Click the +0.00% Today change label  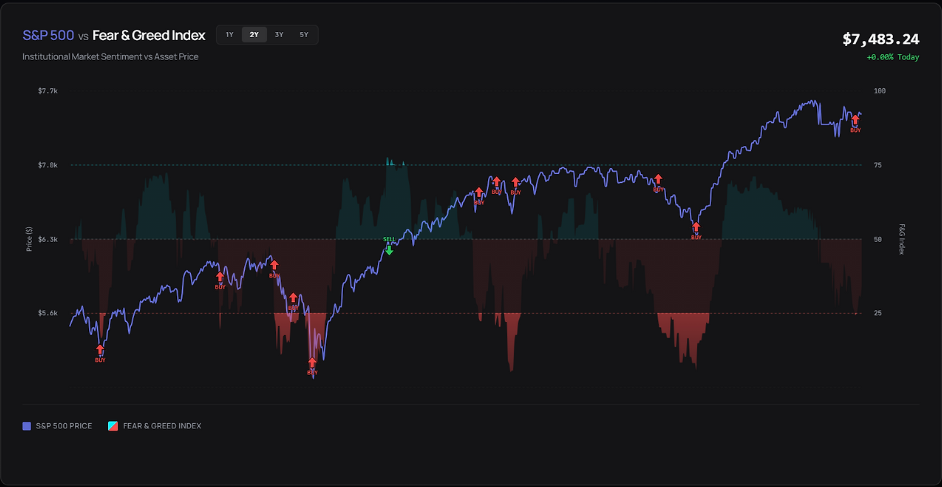point(893,57)
